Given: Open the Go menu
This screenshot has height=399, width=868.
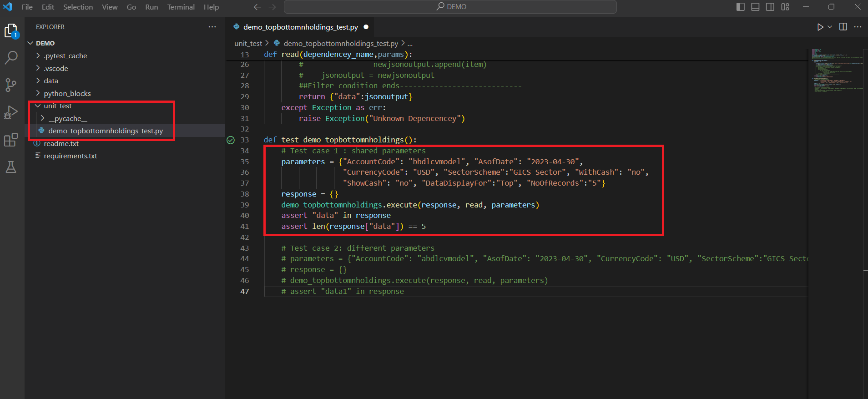Looking at the screenshot, I should (x=131, y=7).
